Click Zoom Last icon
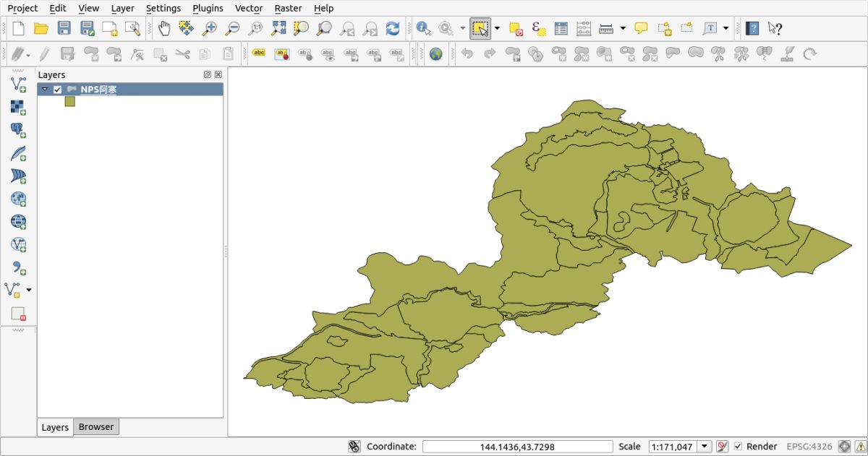868x456 pixels. (x=347, y=28)
